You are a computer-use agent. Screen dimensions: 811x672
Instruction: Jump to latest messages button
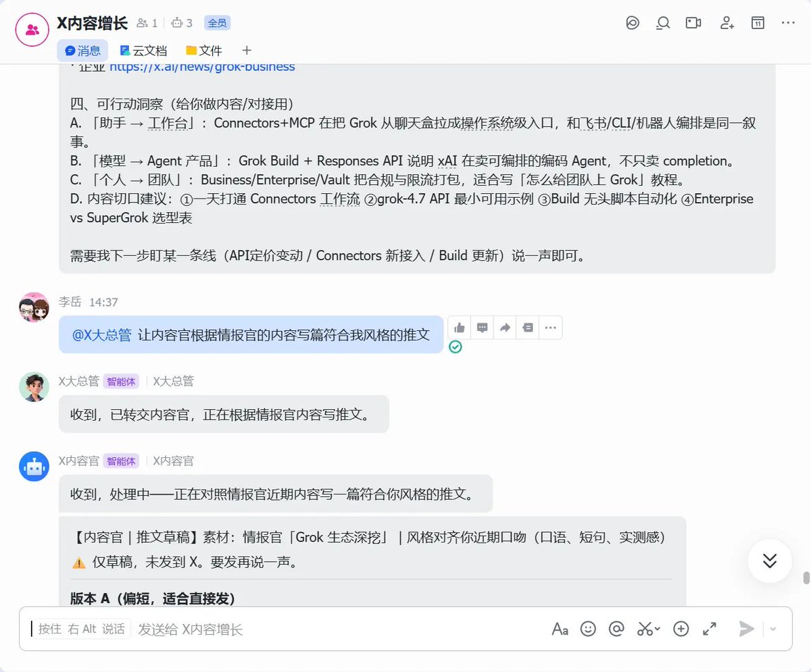pos(770,561)
